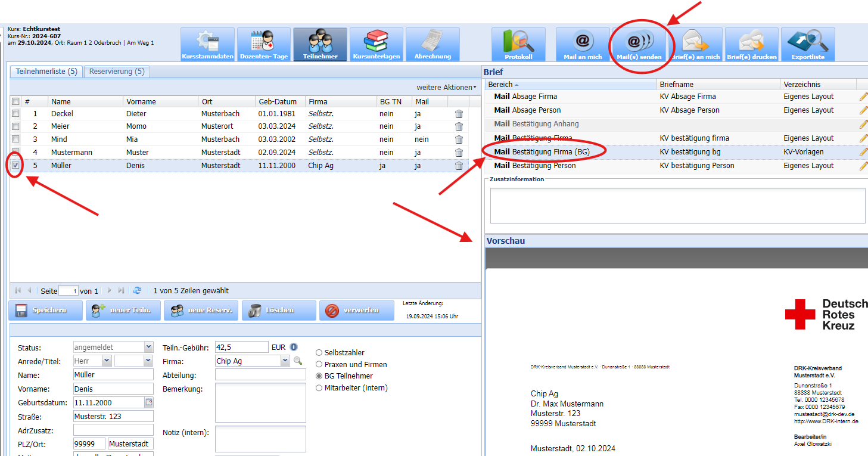Click trash icon for Deckel row

click(459, 114)
